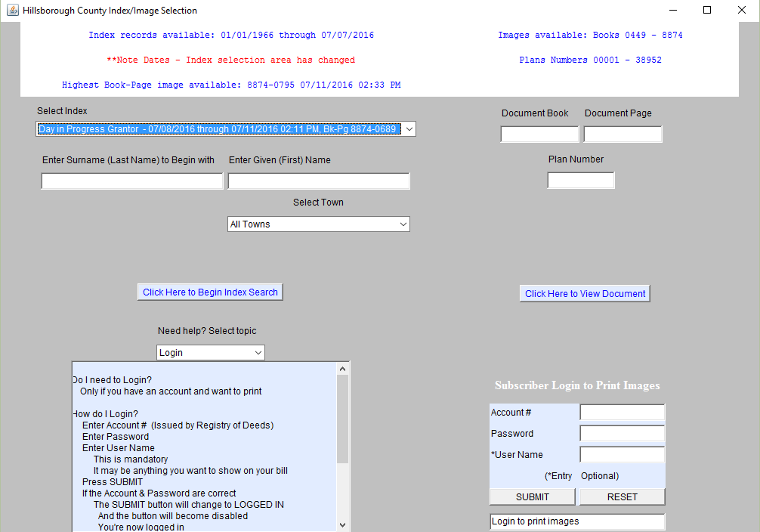
Task: Click inside the Plan Number field
Action: [x=580, y=180]
